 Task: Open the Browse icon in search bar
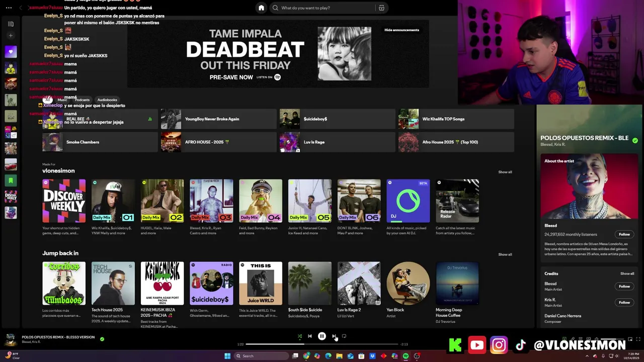coord(381,8)
